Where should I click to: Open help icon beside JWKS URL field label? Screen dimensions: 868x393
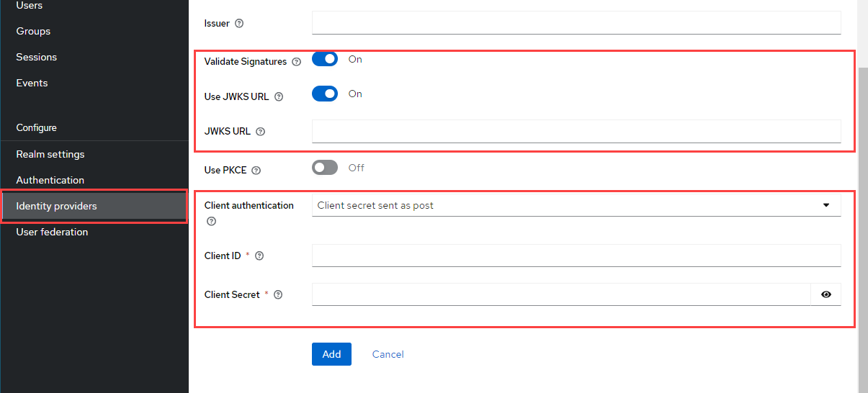261,132
